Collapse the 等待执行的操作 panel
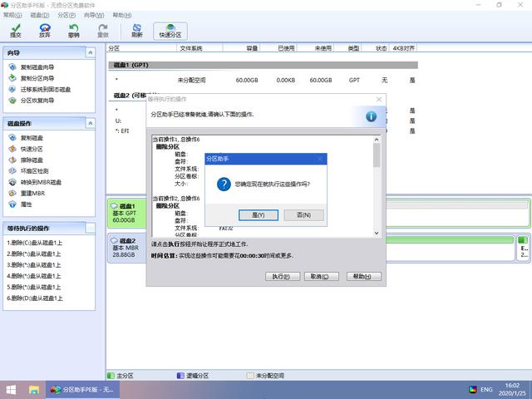 pyautogui.click(x=91, y=228)
